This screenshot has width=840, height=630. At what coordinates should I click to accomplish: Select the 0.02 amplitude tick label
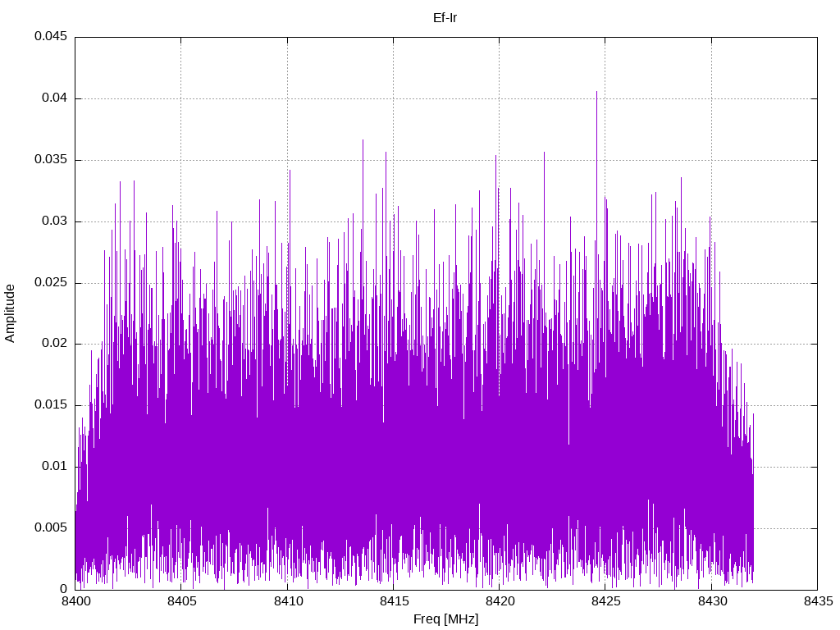tap(55, 344)
